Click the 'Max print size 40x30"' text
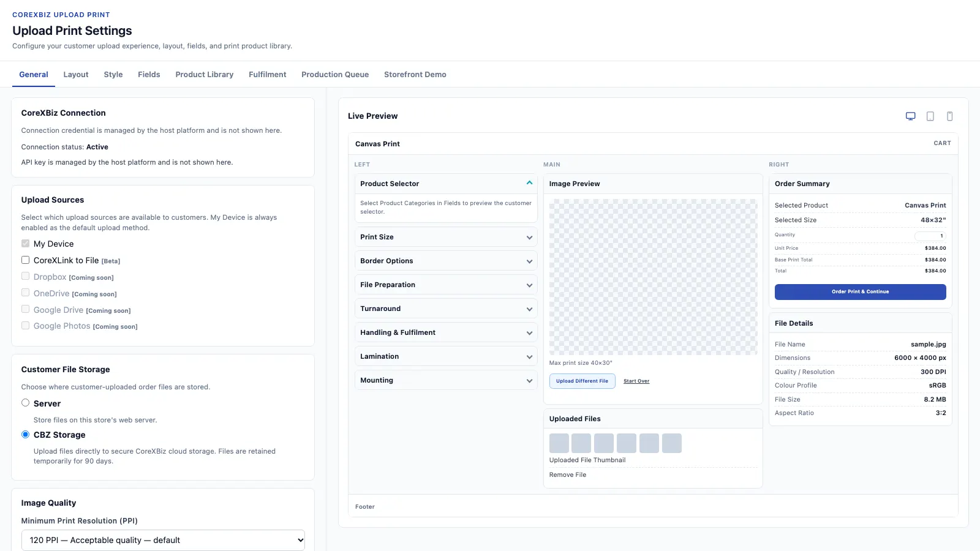The image size is (980, 551). tap(581, 363)
